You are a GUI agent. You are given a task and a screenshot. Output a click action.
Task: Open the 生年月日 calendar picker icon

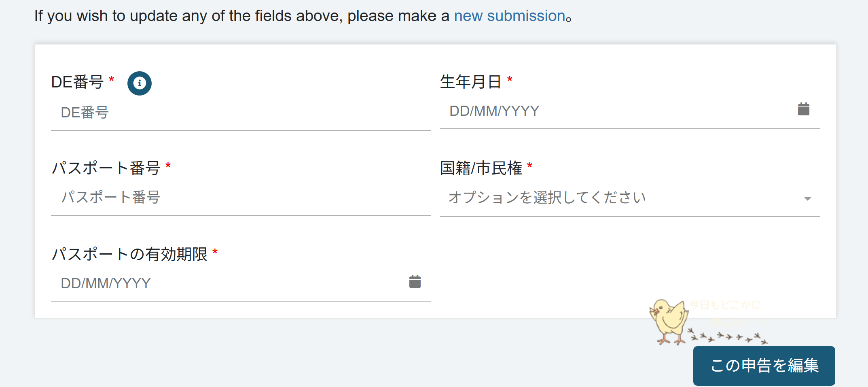pyautogui.click(x=803, y=109)
